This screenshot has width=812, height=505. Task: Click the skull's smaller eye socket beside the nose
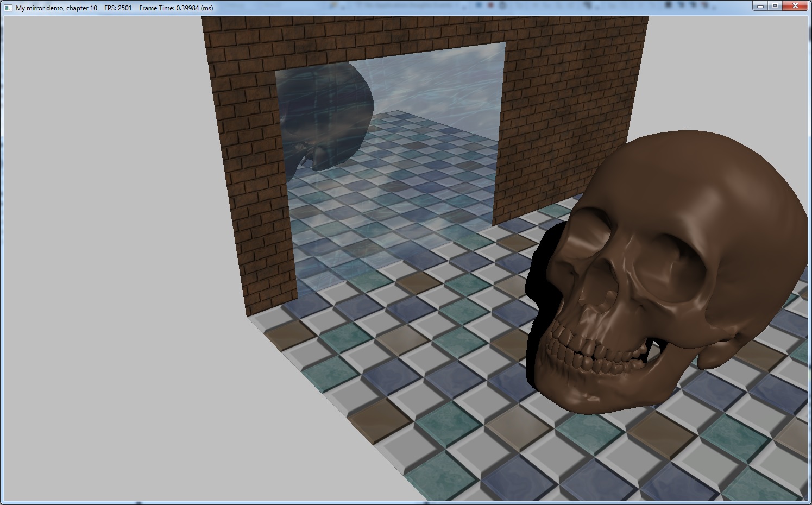point(584,244)
